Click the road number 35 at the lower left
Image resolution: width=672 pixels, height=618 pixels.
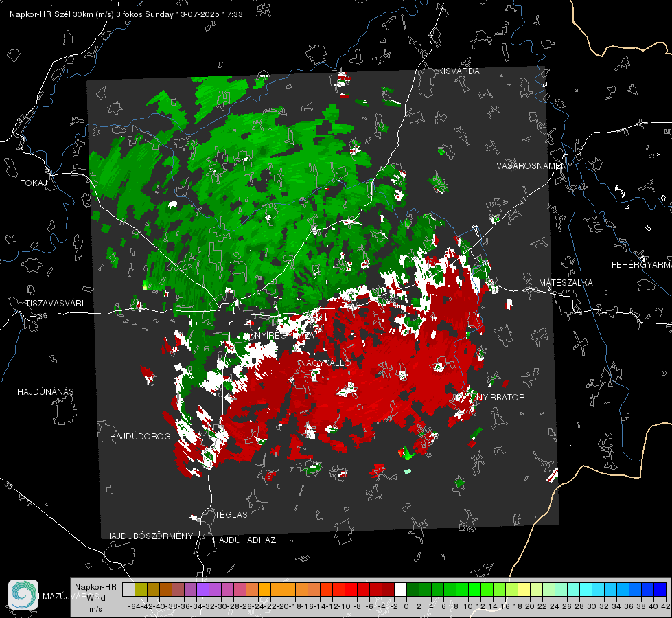9,485
